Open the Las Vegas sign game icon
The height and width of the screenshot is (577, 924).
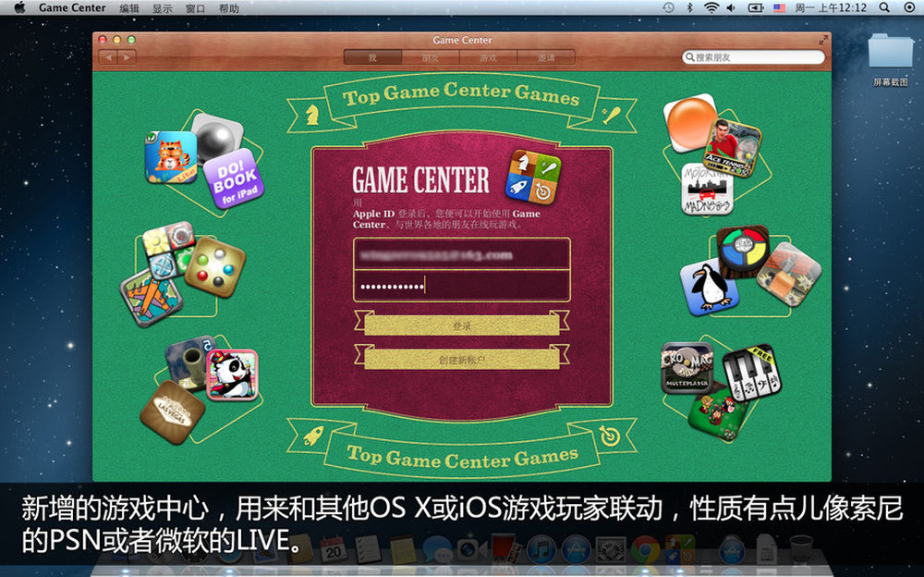tap(172, 412)
